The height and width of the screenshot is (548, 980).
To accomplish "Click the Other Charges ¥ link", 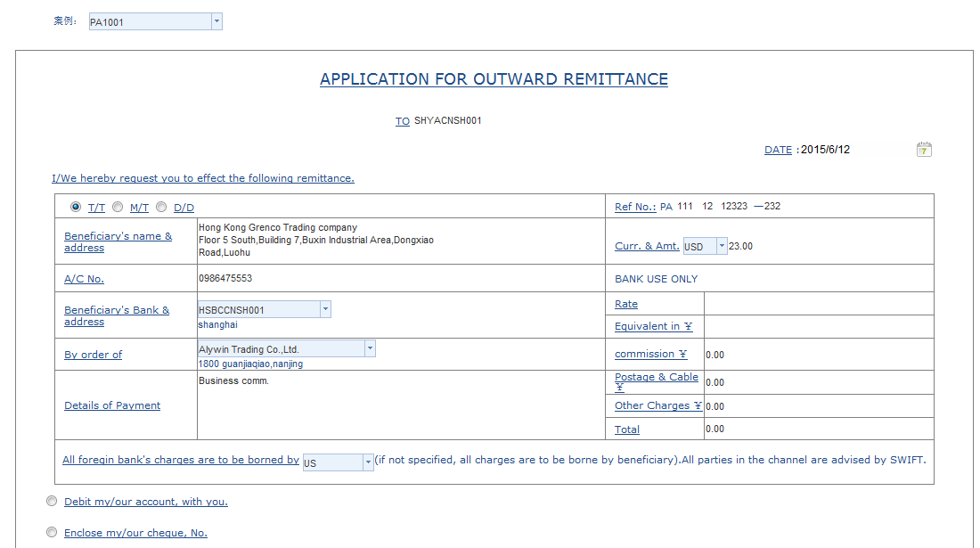I will [x=658, y=405].
